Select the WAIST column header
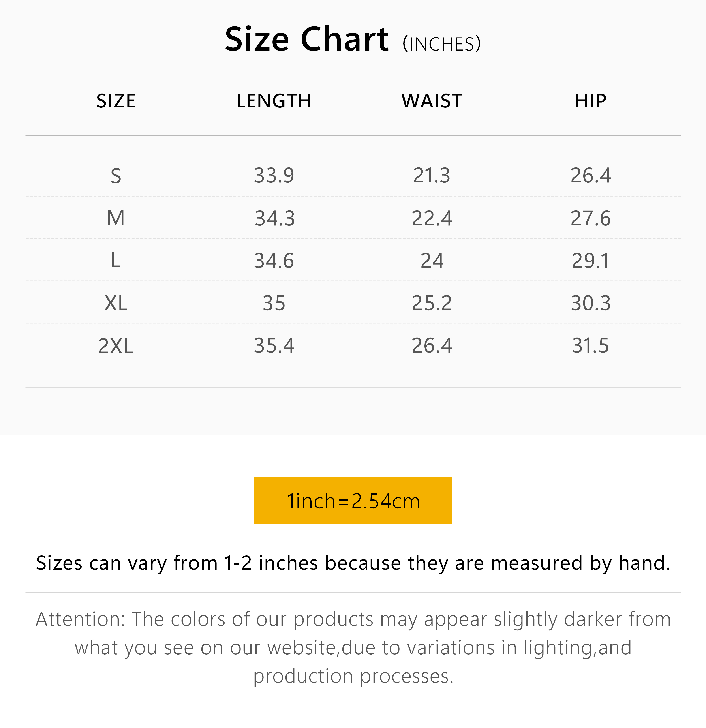Viewport: 706px width, 728px height. pos(432,101)
